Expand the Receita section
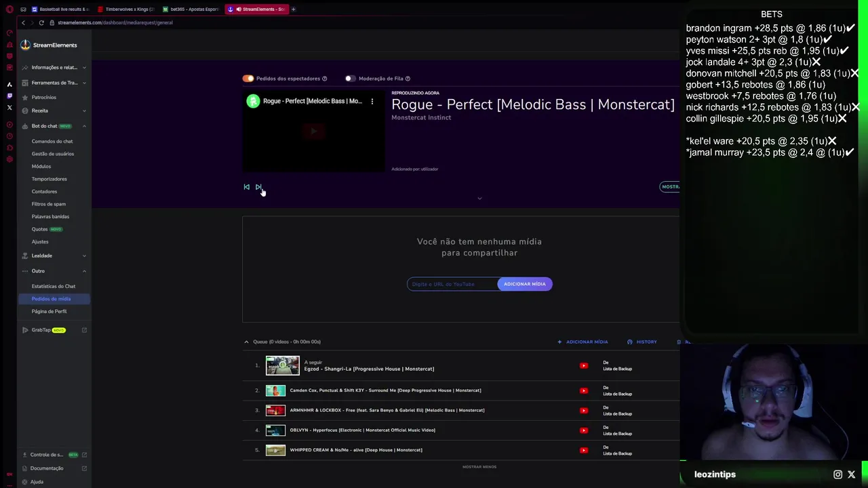 (53, 110)
